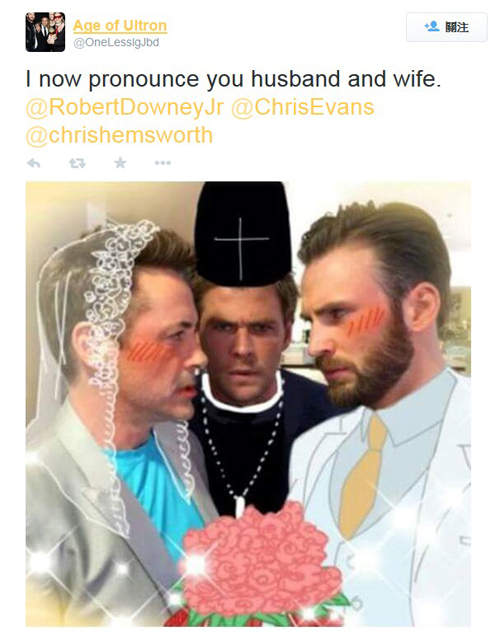Open the more options ellipsis menu
The image size is (500, 635).
click(x=162, y=163)
